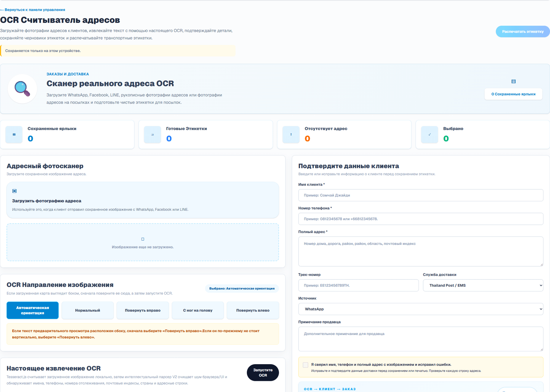Open the Служба доставки dropdown
Screen dimensions: 550x392
483,285
